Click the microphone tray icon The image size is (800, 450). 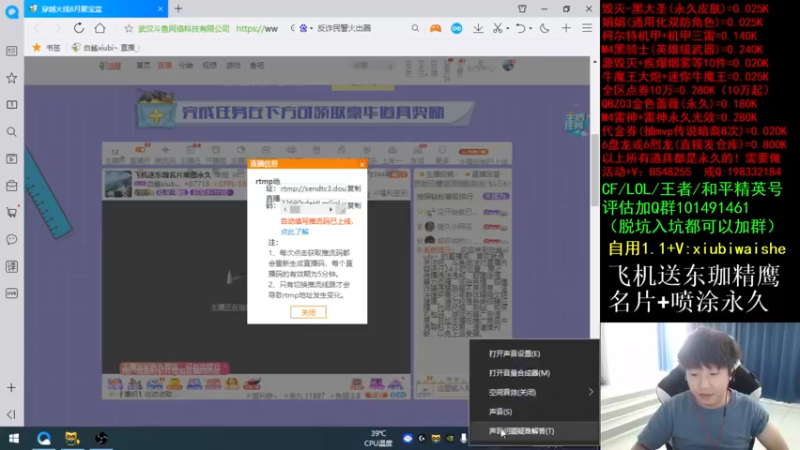point(464,438)
